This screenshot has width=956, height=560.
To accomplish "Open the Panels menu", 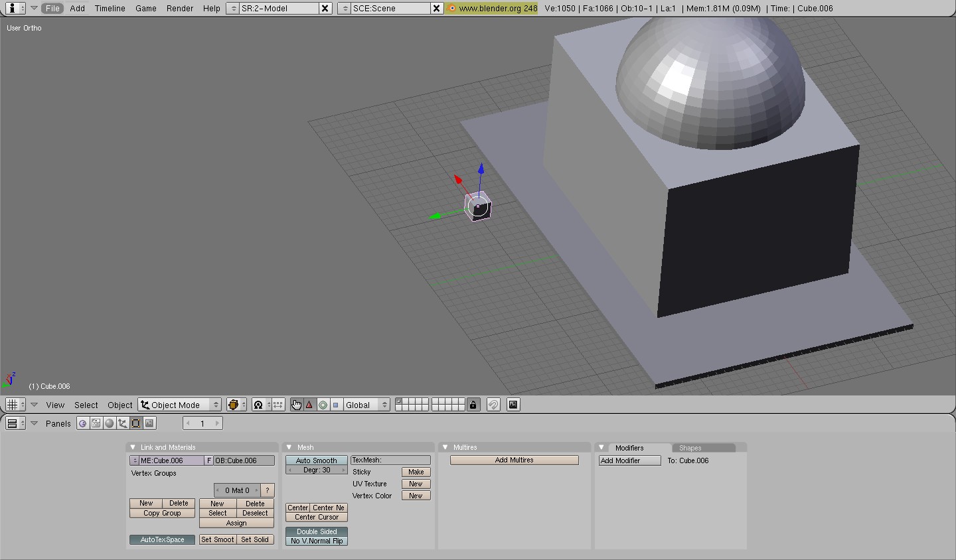I will coord(58,423).
